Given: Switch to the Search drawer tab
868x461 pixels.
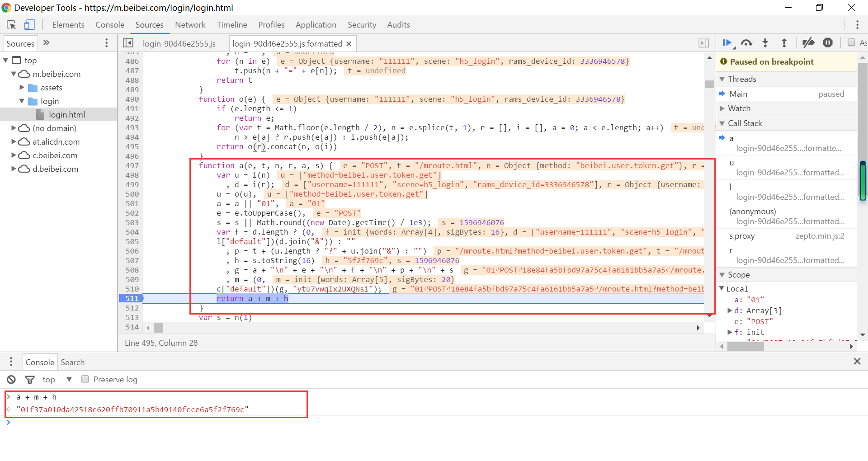Looking at the screenshot, I should [73, 362].
